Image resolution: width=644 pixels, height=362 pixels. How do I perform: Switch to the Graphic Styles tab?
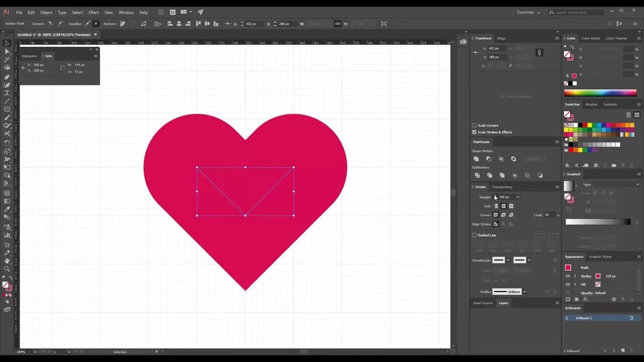600,256
